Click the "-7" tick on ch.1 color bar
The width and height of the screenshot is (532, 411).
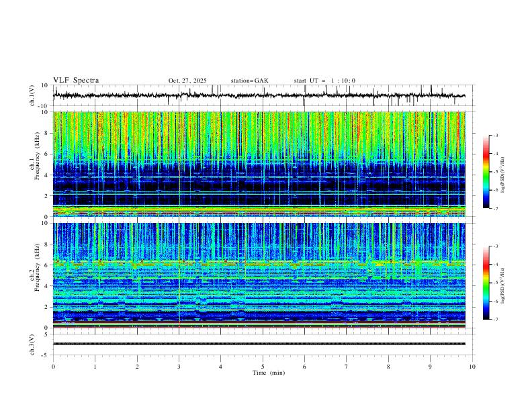(x=495, y=209)
